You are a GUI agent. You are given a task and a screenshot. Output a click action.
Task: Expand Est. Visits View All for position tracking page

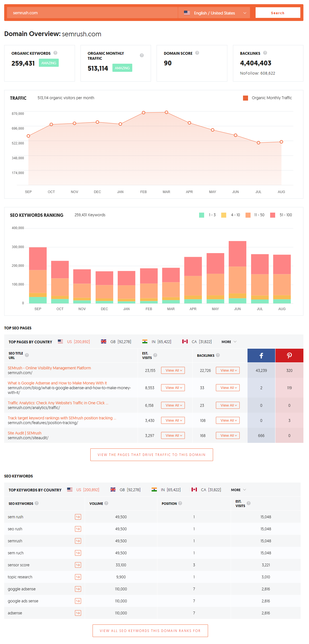coord(173,420)
